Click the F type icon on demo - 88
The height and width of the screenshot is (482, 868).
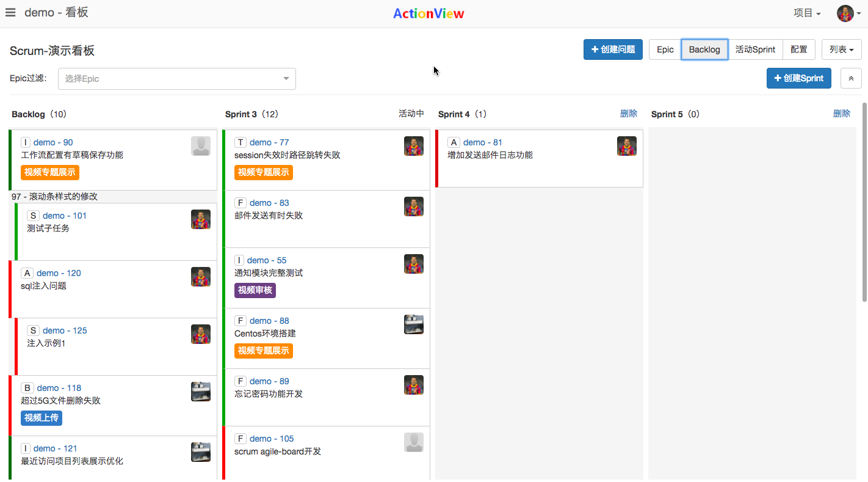tap(241, 321)
